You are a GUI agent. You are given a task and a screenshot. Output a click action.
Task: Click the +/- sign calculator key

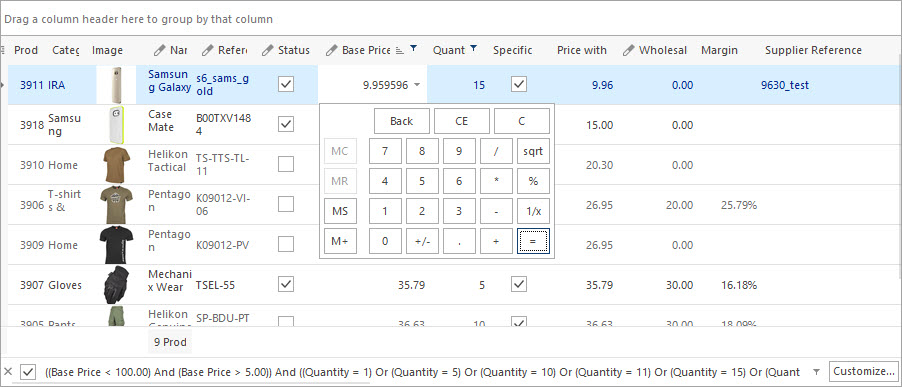(x=422, y=241)
